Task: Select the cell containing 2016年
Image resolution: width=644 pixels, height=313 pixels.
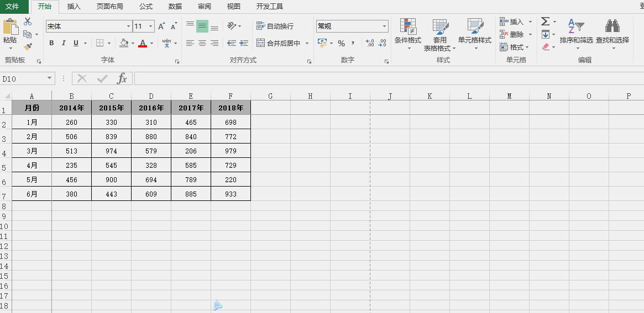Action: 151,108
